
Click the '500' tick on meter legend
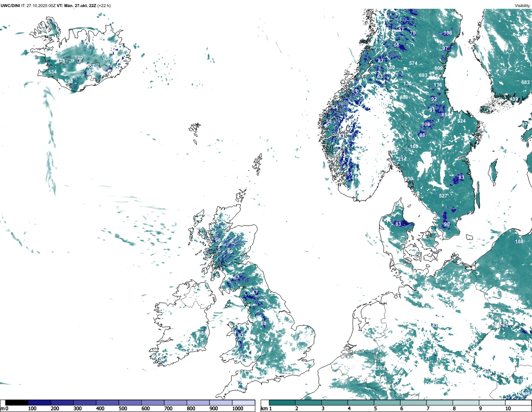point(123,409)
